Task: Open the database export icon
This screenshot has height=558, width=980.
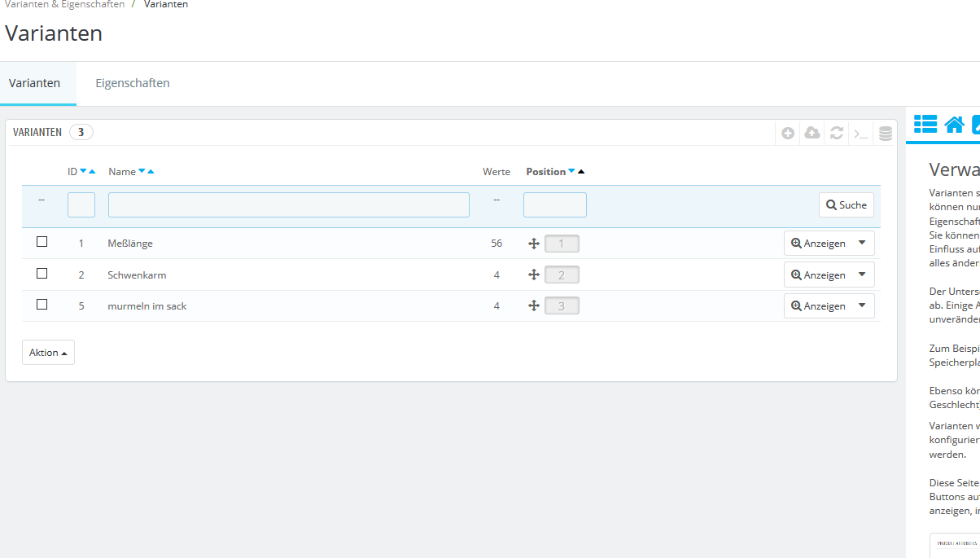Action: (886, 134)
